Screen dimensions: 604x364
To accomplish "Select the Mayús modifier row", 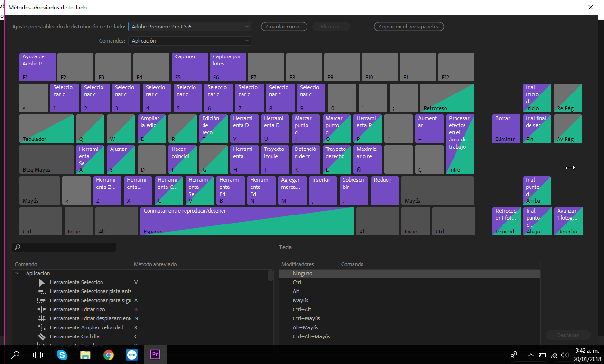I will 409,300.
